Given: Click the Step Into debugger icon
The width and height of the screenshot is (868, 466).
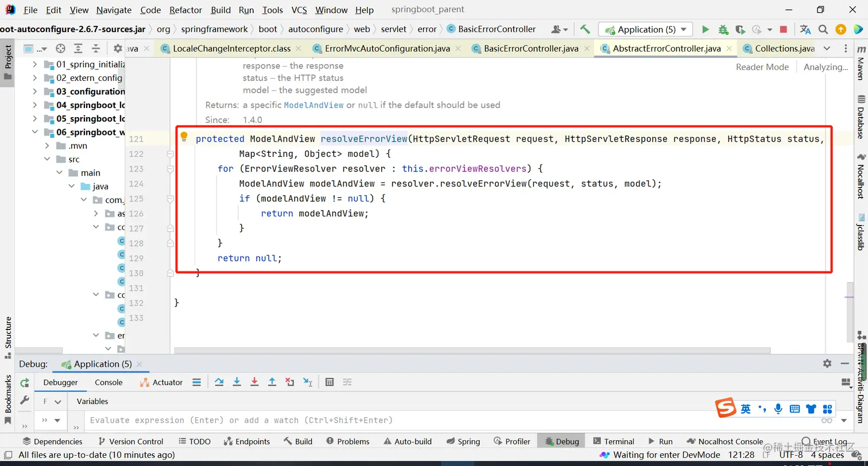Looking at the screenshot, I should pos(237,382).
